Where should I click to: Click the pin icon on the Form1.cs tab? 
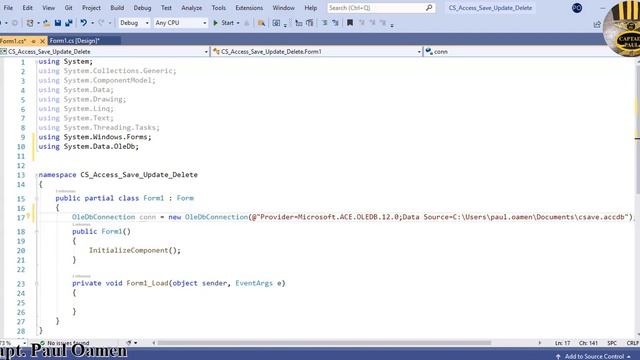[33, 41]
